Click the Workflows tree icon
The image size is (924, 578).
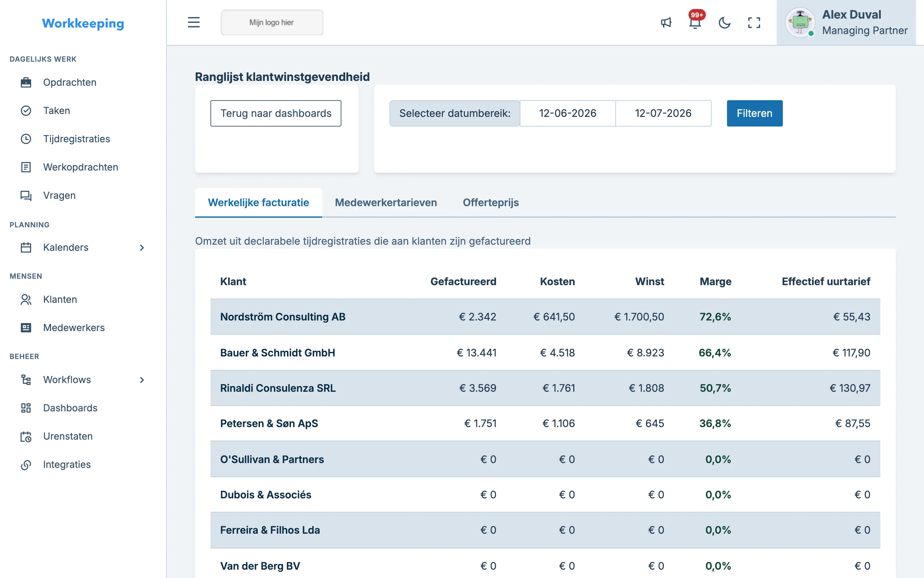(26, 380)
